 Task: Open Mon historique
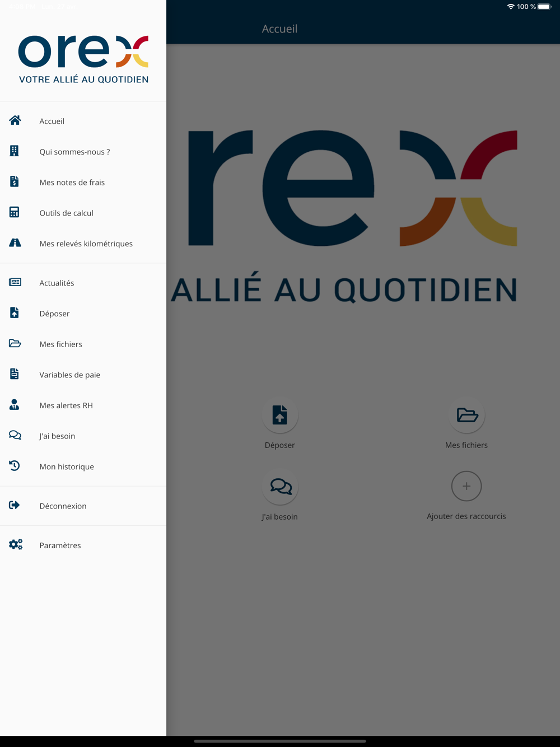tap(83, 466)
